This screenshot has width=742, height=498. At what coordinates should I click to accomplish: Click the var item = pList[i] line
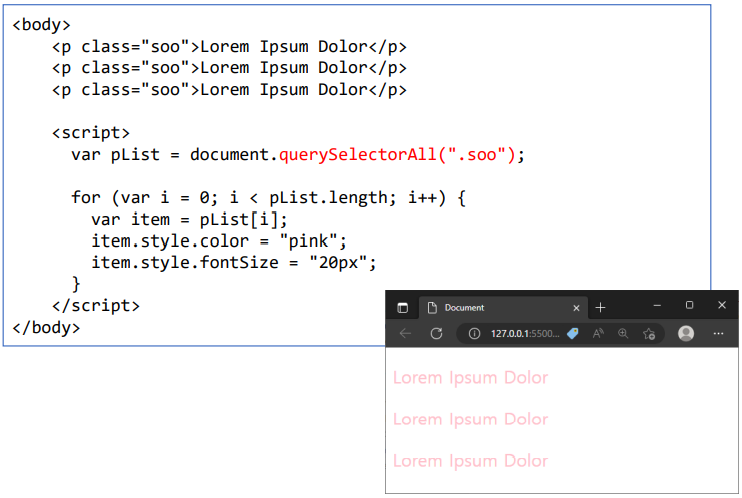coord(189,220)
